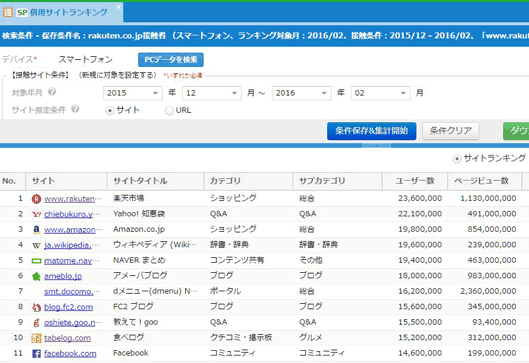Screen dimensions: 529x363
Task: Open blog.fc2.com site link
Action: click(68, 307)
